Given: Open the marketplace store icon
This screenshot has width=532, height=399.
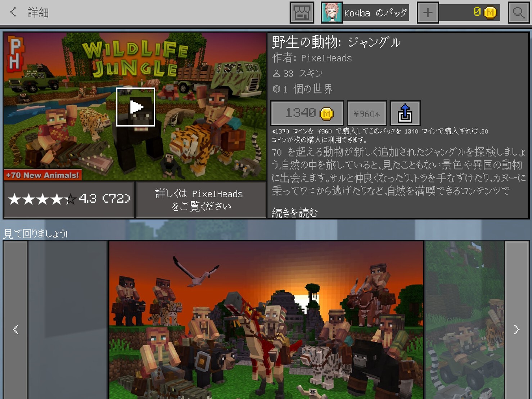Looking at the screenshot, I should tap(302, 13).
